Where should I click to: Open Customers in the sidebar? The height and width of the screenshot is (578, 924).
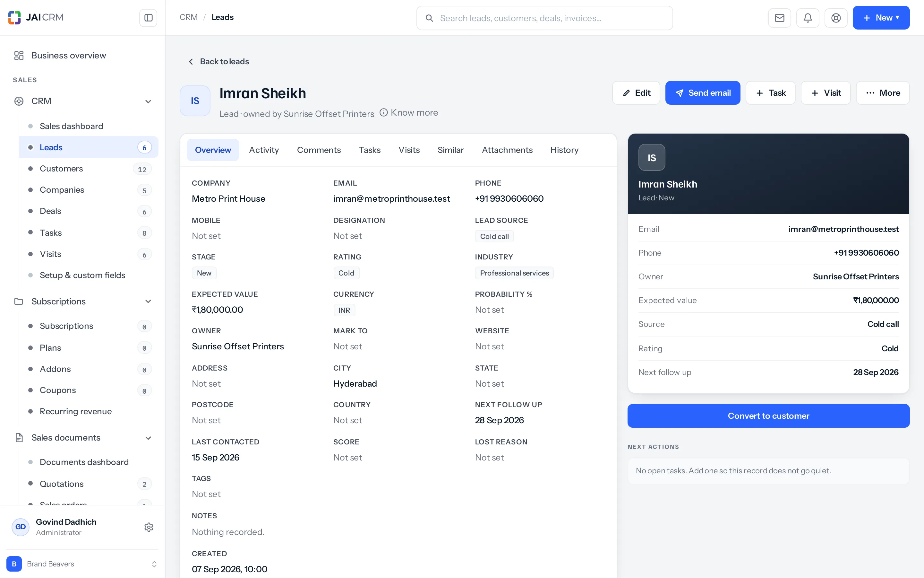tap(89, 169)
